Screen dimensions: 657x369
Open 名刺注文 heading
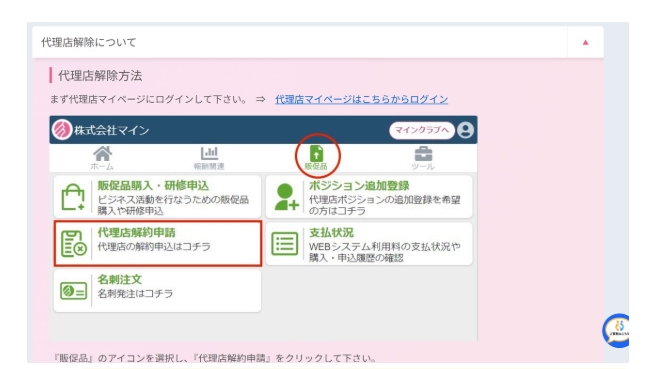click(x=119, y=279)
